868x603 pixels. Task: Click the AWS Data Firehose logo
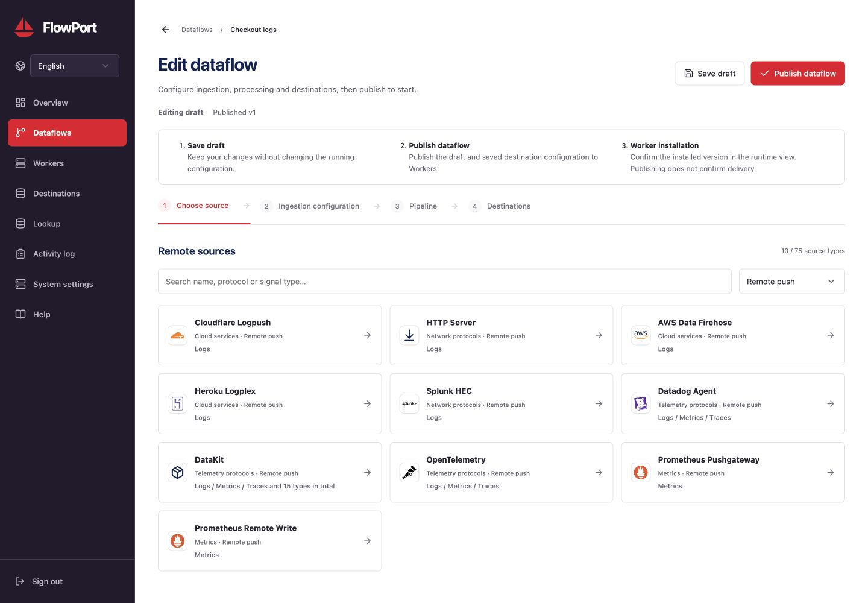pyautogui.click(x=641, y=335)
